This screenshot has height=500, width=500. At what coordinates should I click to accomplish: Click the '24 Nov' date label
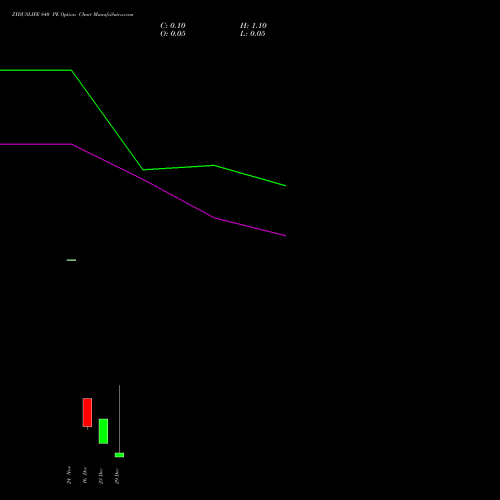[69, 475]
